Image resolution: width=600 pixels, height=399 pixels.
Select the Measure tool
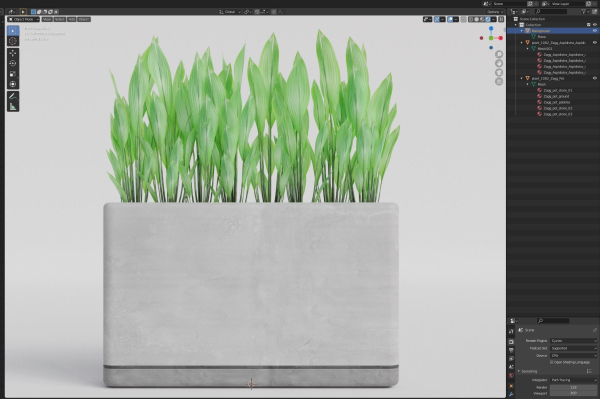(13, 107)
